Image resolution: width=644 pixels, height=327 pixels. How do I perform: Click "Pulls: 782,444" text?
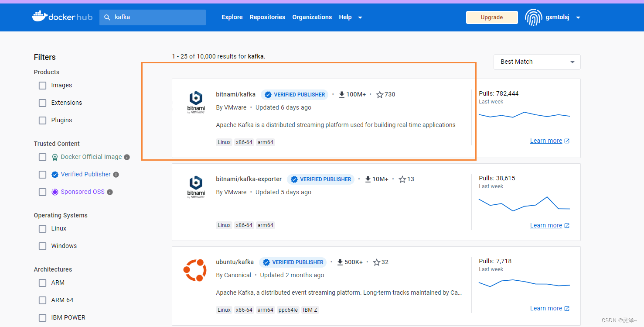[499, 94]
